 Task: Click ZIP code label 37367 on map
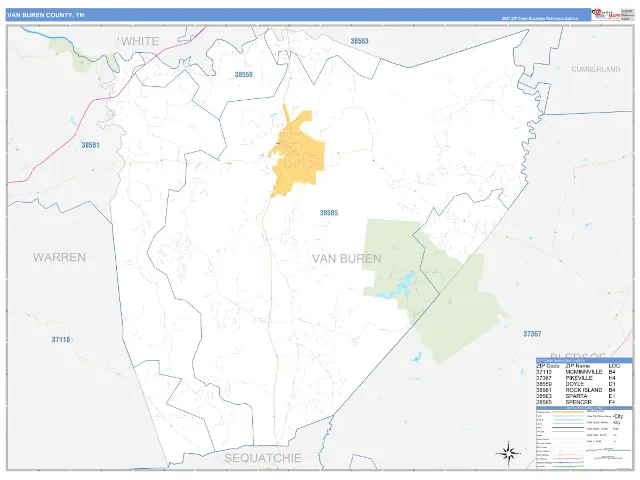click(532, 334)
